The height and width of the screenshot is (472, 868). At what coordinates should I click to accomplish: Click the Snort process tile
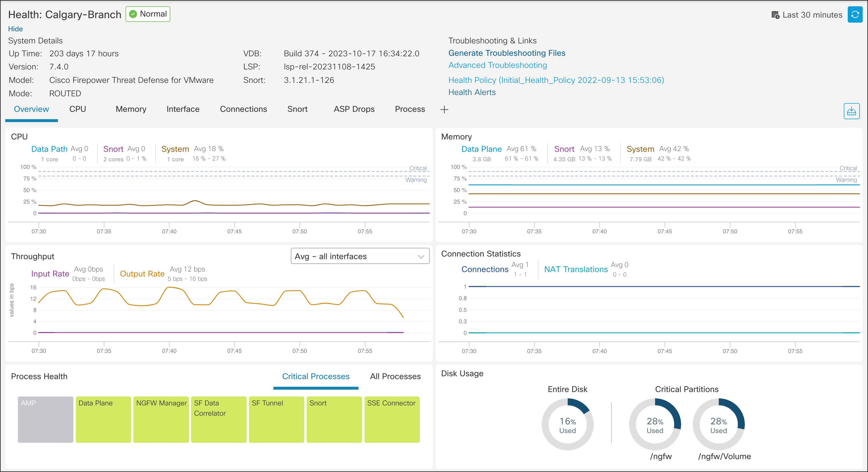(x=334, y=419)
